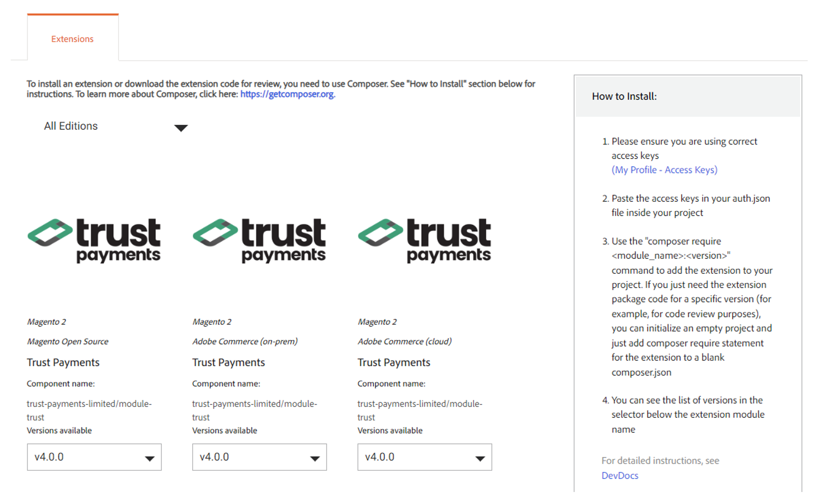Click the version dropdown arrow under Adobe Commerce (on-prem)
The image size is (817, 504).
(x=315, y=459)
